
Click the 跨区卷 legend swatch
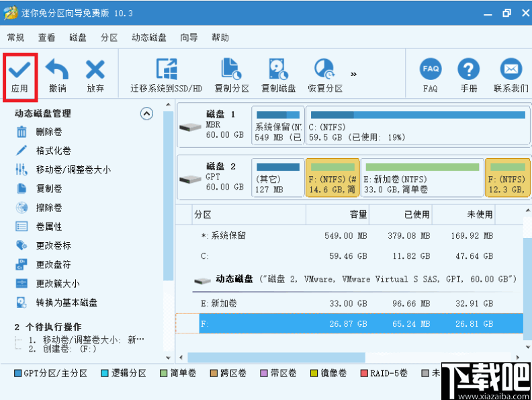[x=214, y=374]
